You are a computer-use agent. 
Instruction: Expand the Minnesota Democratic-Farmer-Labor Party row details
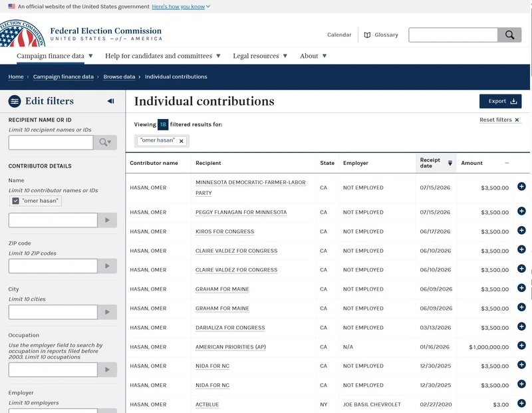coord(521,186)
